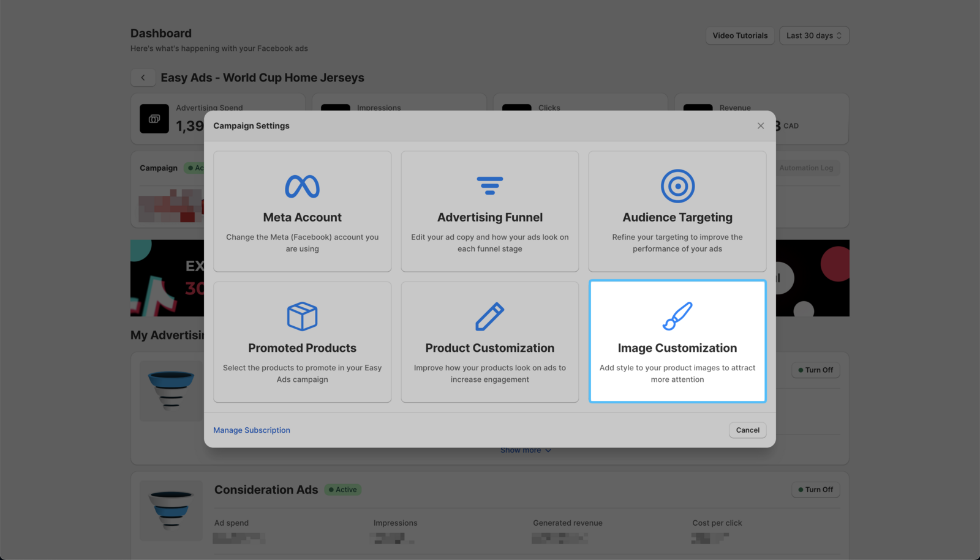The width and height of the screenshot is (980, 560).
Task: Select the Campaign tab
Action: [159, 168]
